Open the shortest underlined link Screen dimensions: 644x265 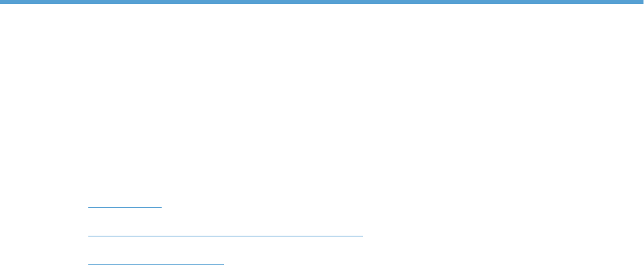125,204
